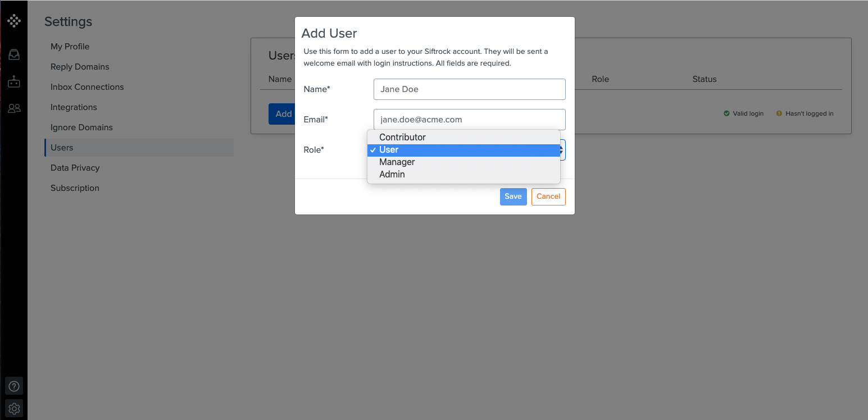
Task: Choose the User role option
Action: (463, 150)
